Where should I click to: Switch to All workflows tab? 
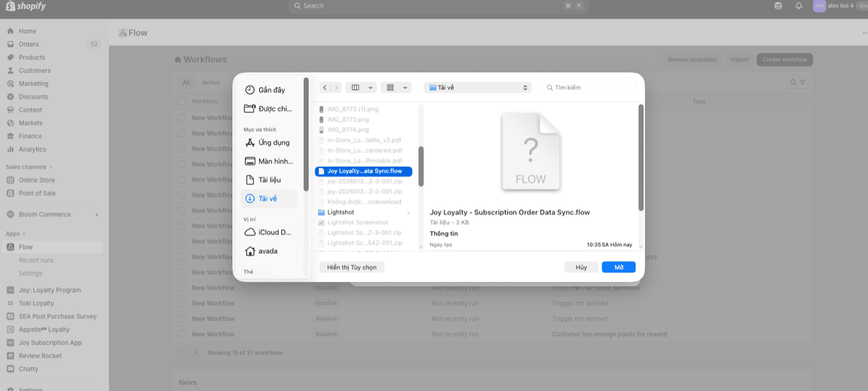point(186,83)
